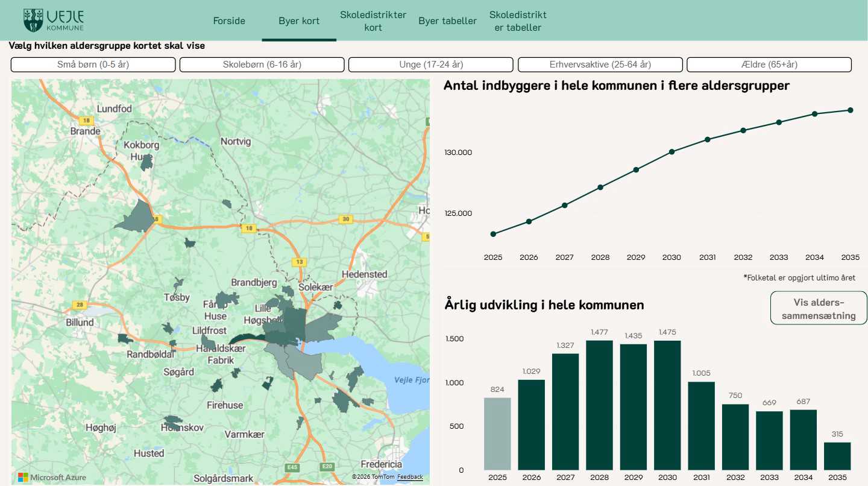Open the map Feedback link
The height and width of the screenshot is (486, 868).
(410, 477)
